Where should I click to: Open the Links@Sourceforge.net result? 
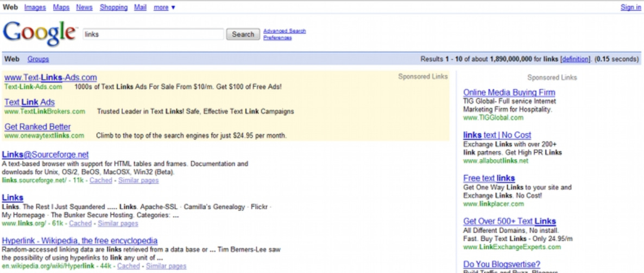pyautogui.click(x=45, y=154)
